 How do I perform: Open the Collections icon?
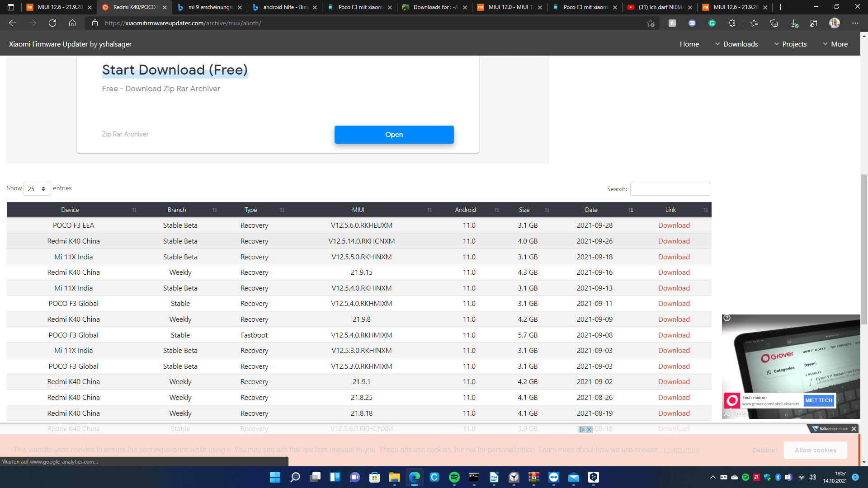pos(774,23)
